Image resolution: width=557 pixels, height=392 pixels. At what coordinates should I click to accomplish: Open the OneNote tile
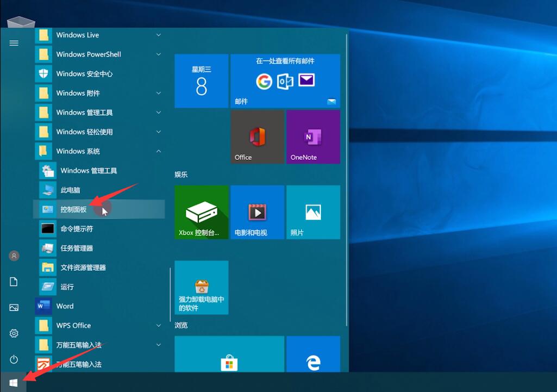coord(314,137)
